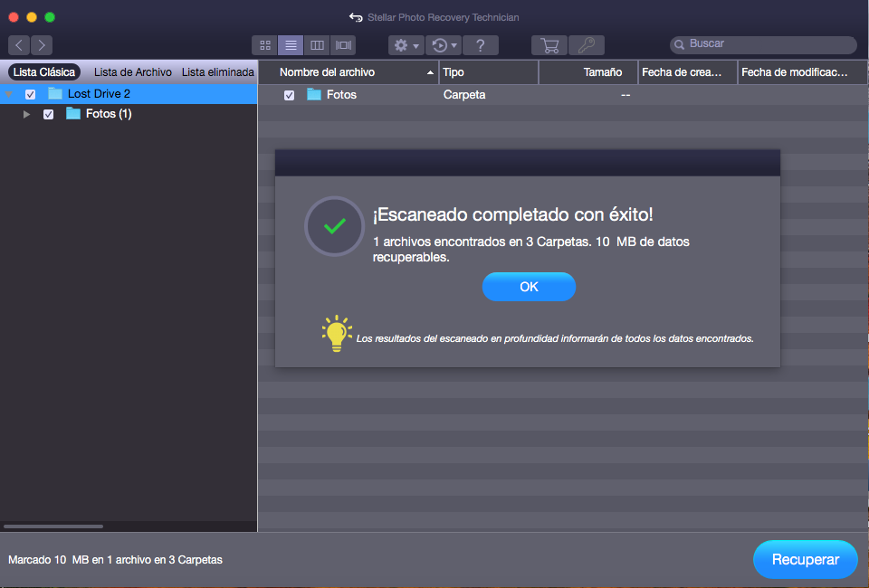
Task: Switch to list view
Action: point(291,45)
